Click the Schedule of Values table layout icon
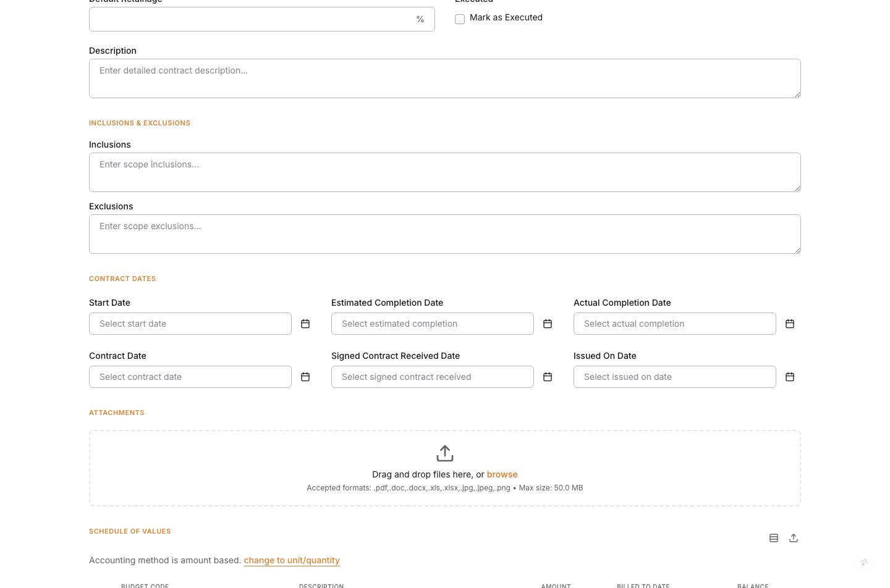 (x=774, y=538)
